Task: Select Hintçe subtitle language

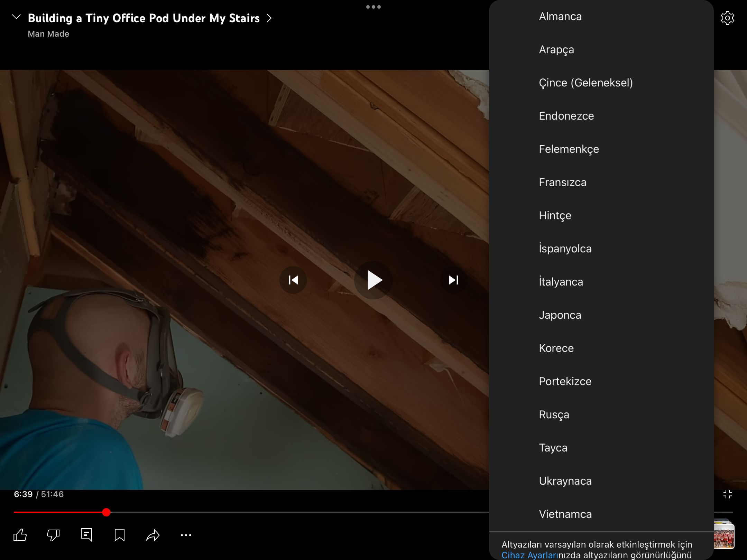Action: click(601, 215)
